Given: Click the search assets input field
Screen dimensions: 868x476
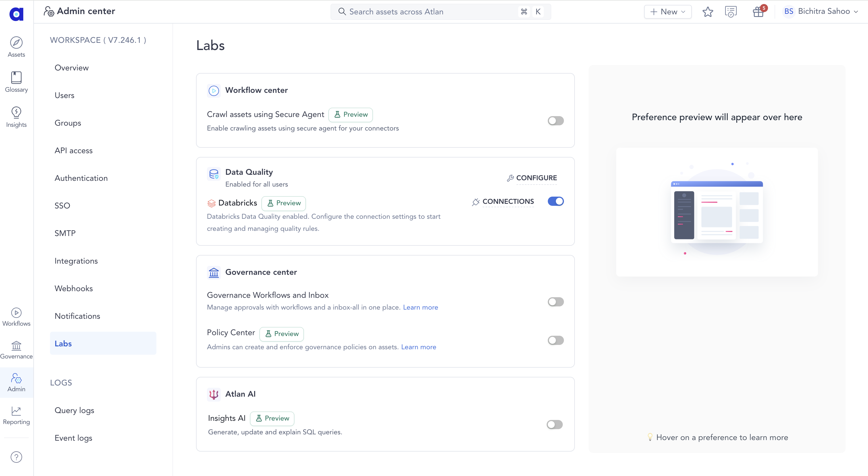Looking at the screenshot, I should 421,11.
